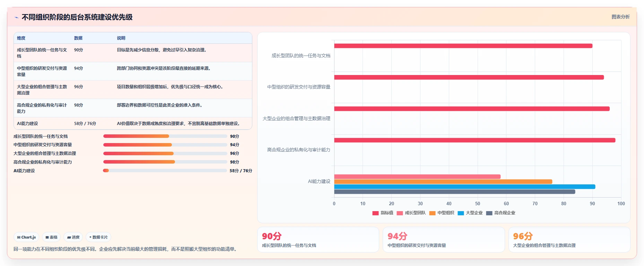Click the 图表分析 label in the header
Screen dimensions: 644x266
(620, 17)
